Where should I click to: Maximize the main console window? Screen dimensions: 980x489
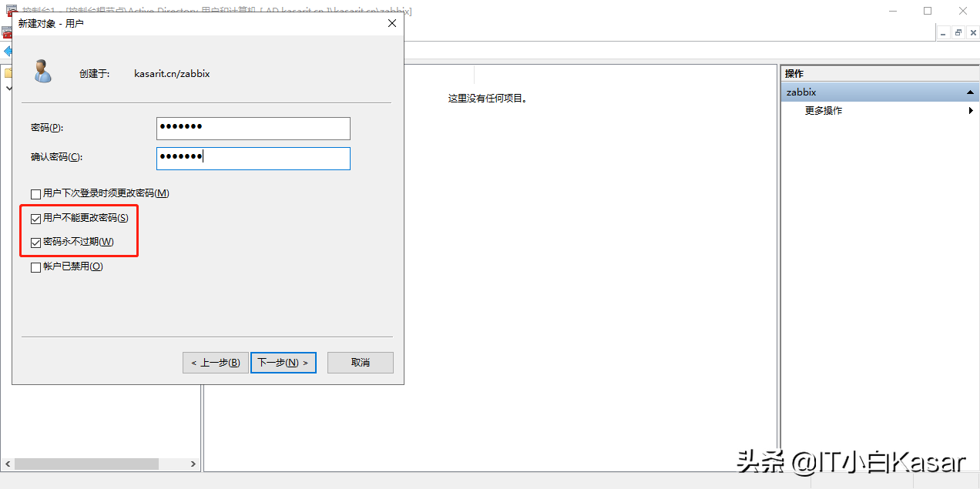(x=928, y=11)
